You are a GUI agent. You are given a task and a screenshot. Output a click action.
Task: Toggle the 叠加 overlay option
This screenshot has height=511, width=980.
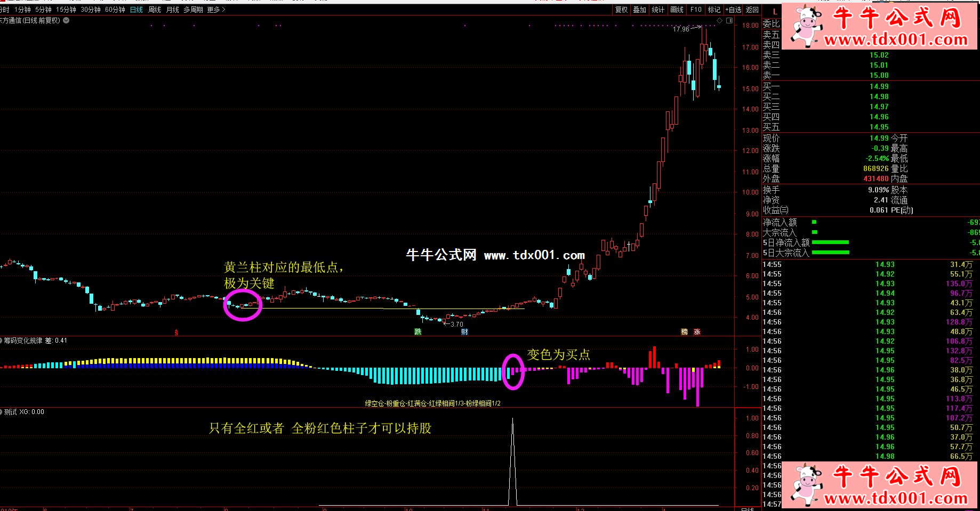pos(639,10)
